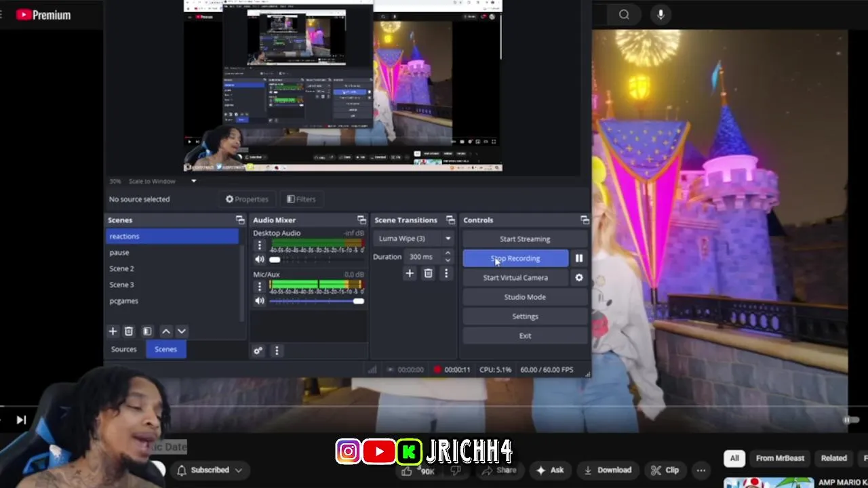
Task: Click the Download button under video
Action: (608, 470)
